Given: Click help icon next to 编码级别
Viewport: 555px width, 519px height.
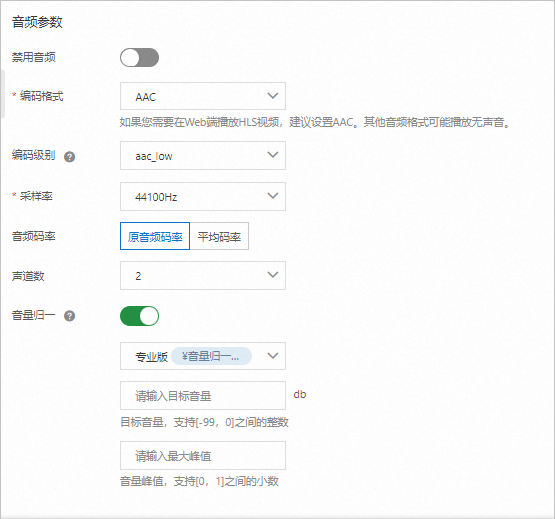Looking at the screenshot, I should (x=69, y=156).
